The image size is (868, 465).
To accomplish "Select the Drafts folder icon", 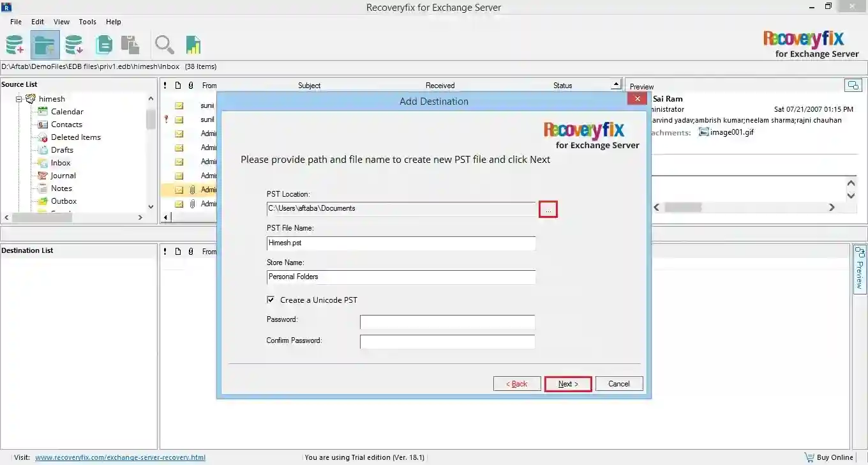I will 43,150.
